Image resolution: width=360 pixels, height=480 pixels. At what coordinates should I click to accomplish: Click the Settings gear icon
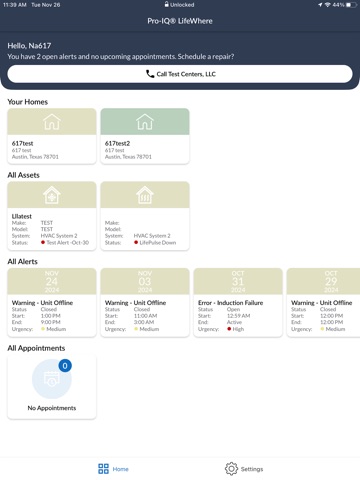(231, 469)
